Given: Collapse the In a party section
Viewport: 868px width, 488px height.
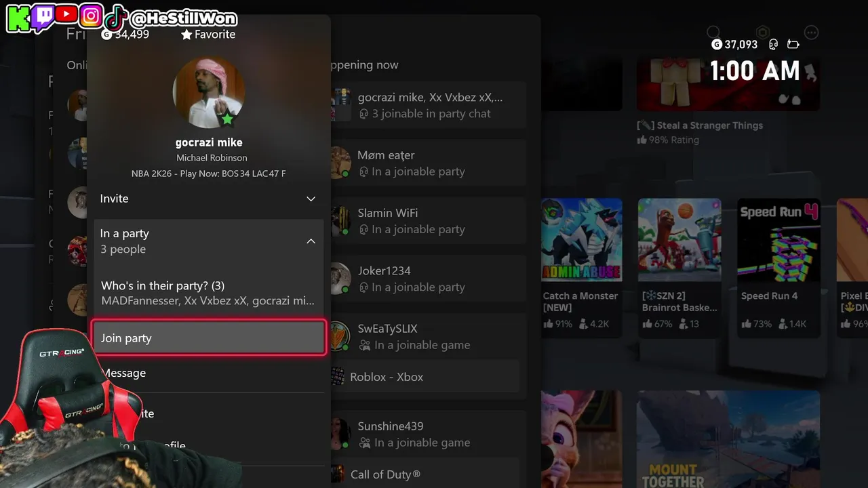Looking at the screenshot, I should (x=208, y=241).
